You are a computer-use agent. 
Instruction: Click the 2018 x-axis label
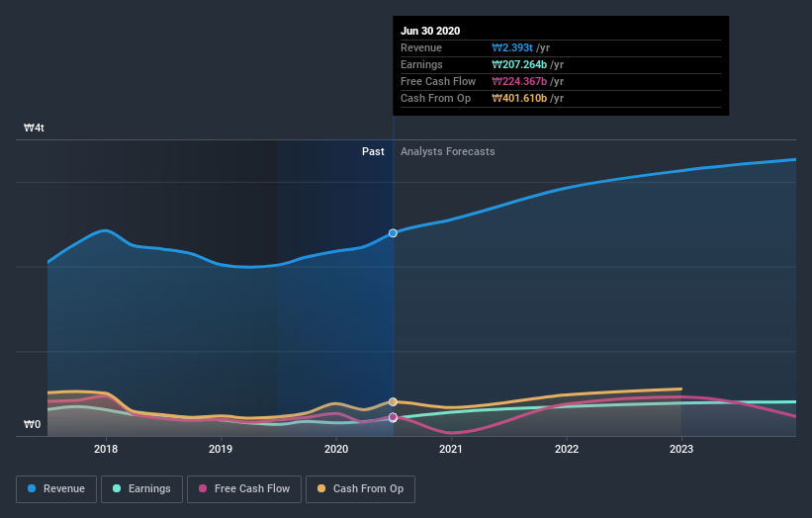(106, 449)
